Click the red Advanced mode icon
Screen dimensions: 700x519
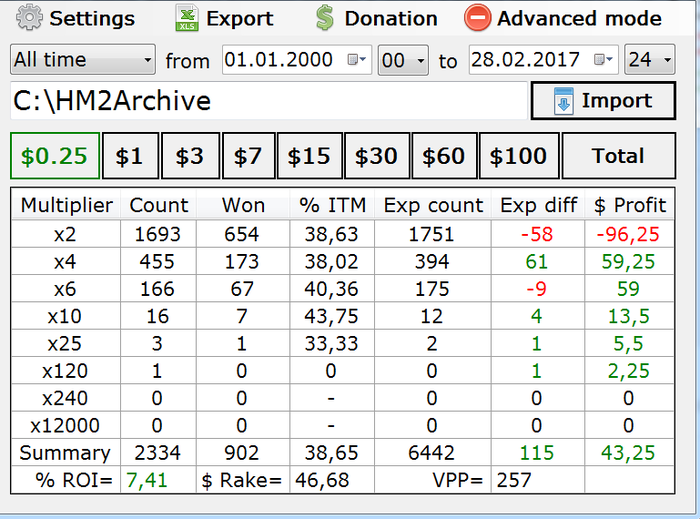(x=477, y=18)
